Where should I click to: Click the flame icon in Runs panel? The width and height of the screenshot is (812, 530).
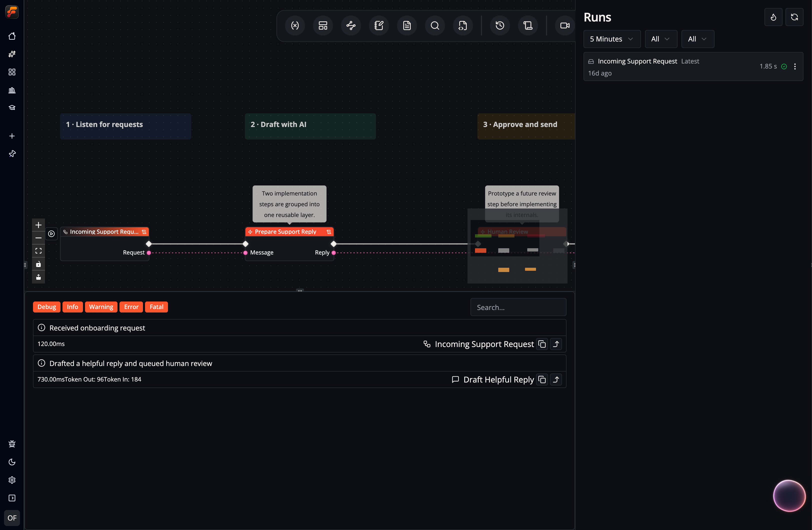click(773, 17)
